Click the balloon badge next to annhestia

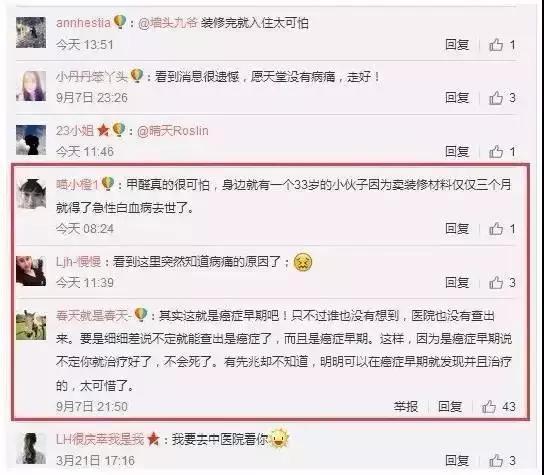point(120,22)
